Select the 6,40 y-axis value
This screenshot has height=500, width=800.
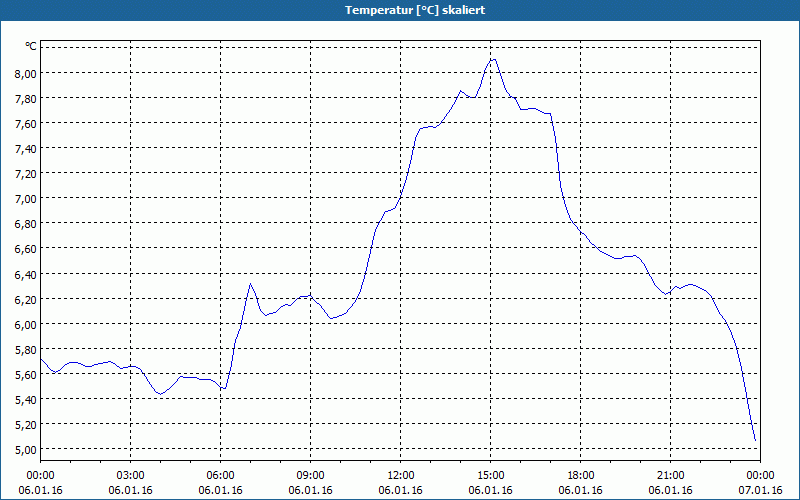[x=26, y=274]
